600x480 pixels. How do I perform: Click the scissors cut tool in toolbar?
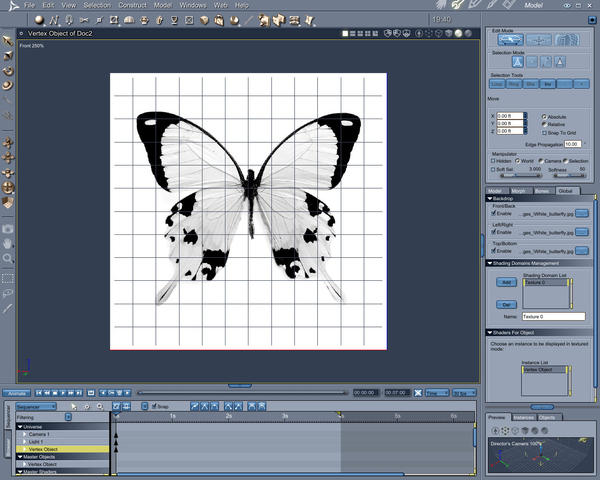(84, 20)
